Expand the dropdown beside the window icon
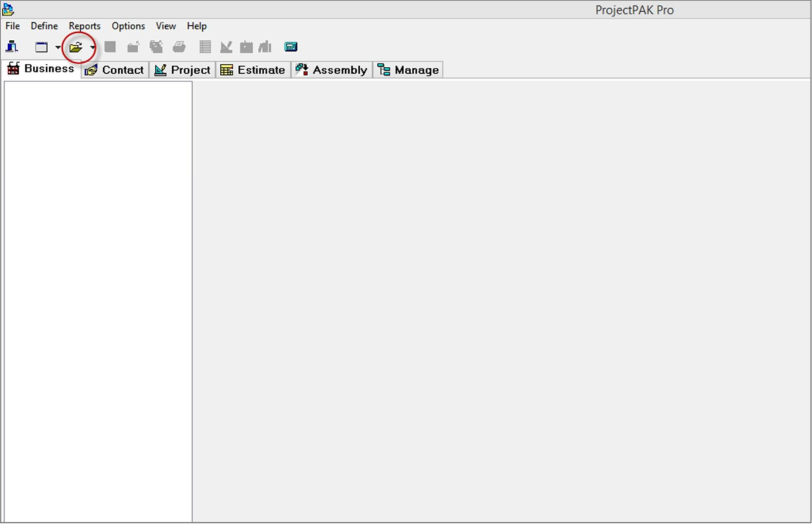The image size is (812, 524). pos(57,47)
